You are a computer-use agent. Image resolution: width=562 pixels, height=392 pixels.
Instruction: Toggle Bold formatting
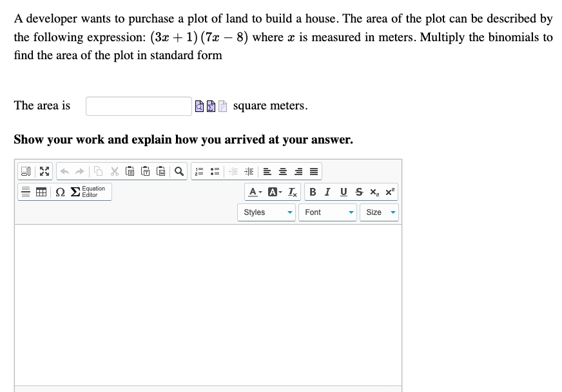pos(313,192)
